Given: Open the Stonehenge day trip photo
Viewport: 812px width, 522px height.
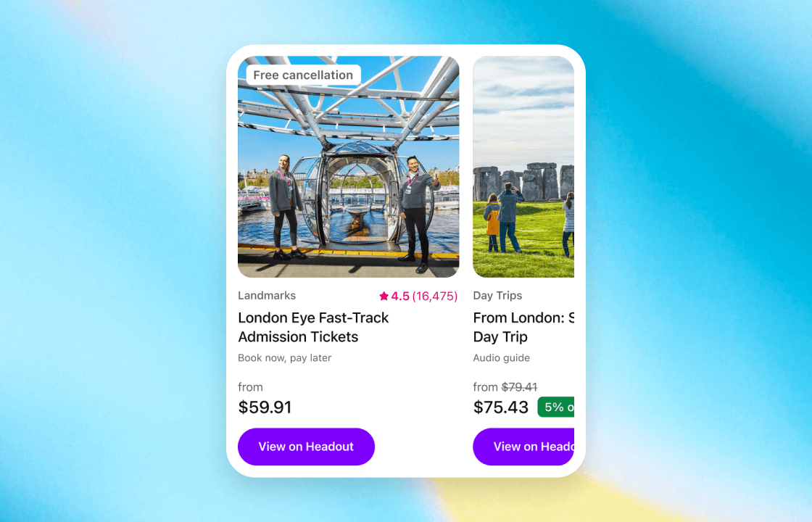Looking at the screenshot, I should [x=523, y=167].
